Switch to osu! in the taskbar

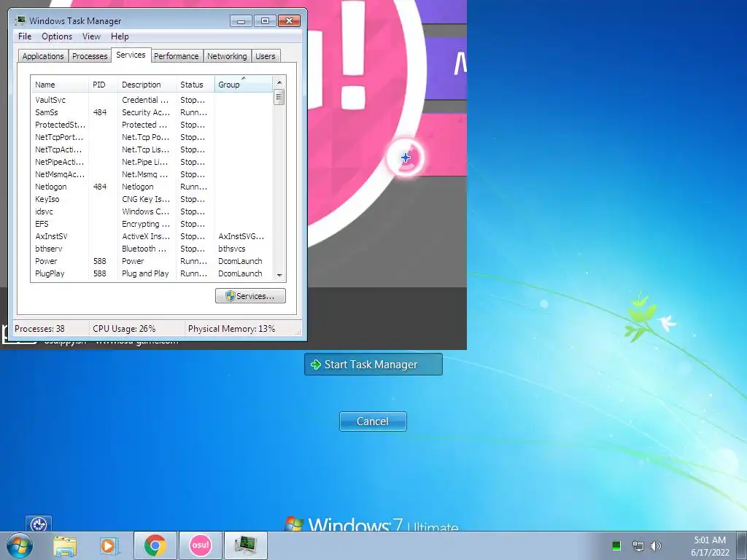200,545
